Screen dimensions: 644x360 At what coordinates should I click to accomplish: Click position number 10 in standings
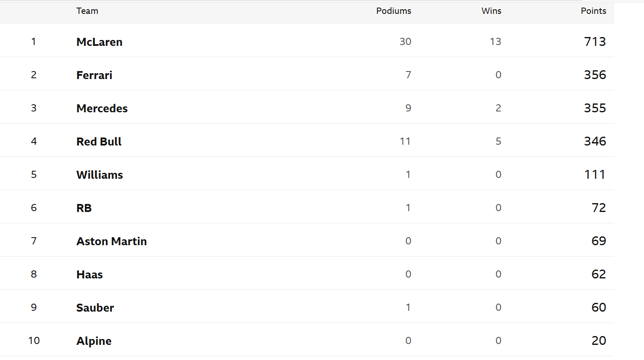coord(34,341)
